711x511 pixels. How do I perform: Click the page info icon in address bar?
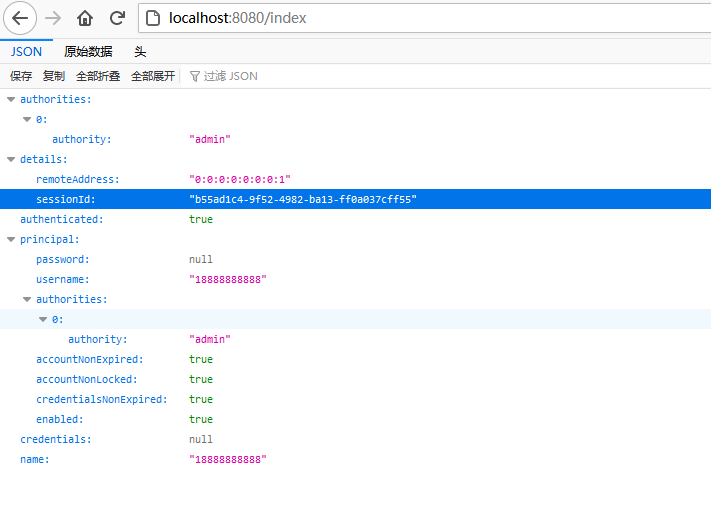point(151,18)
